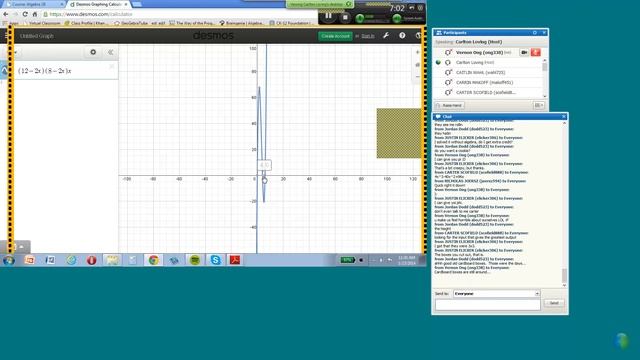Open Opera from the taskbar

pyautogui.click(x=91, y=260)
